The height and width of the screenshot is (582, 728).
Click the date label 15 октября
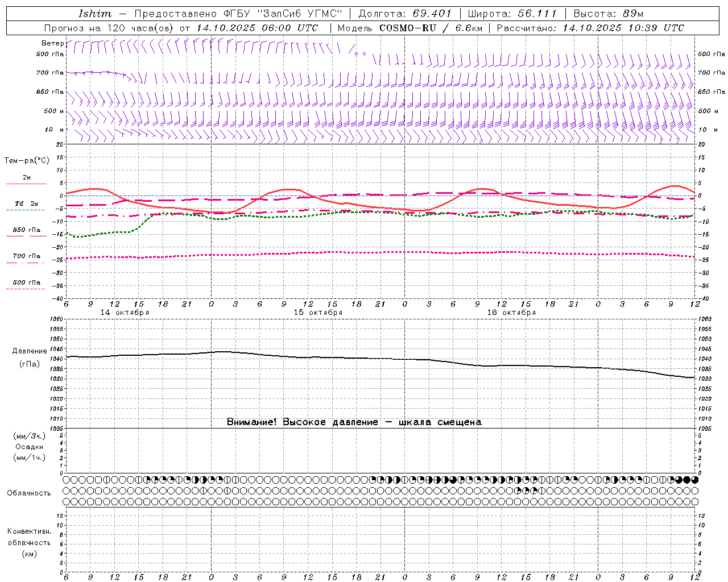318,313
